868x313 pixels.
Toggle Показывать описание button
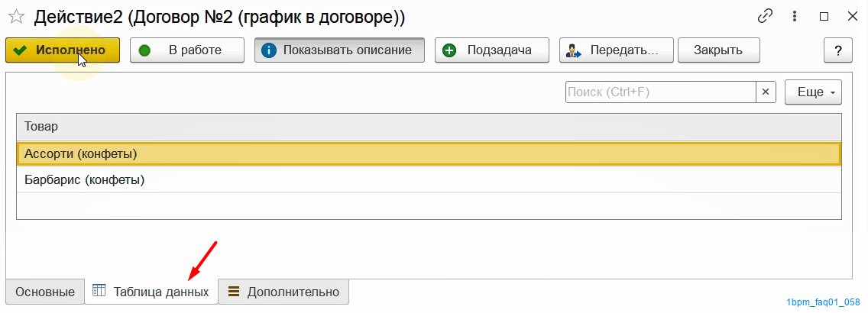[340, 50]
